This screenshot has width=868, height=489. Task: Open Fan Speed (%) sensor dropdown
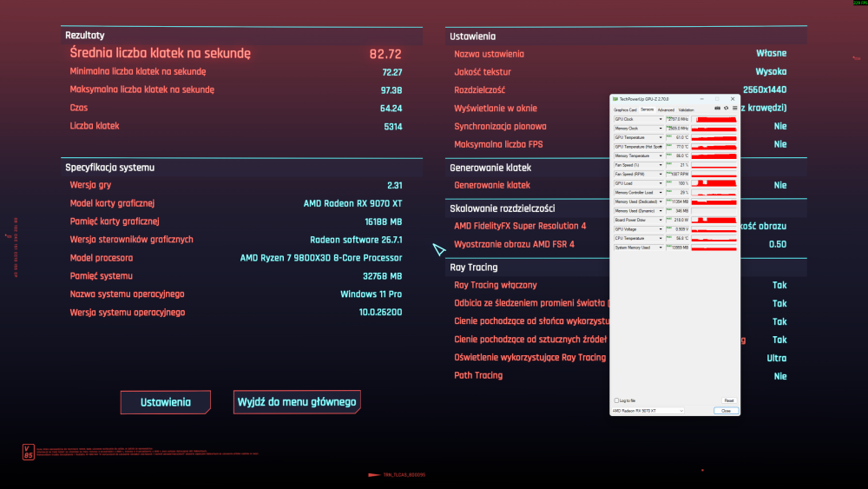click(661, 165)
